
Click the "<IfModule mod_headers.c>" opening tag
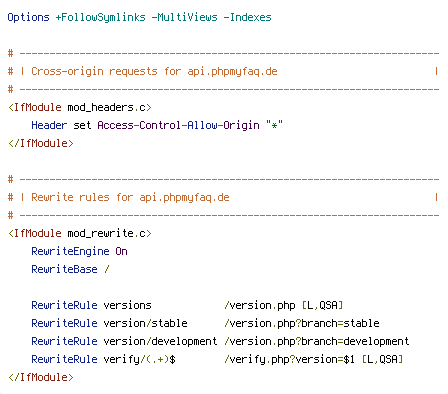(80, 107)
